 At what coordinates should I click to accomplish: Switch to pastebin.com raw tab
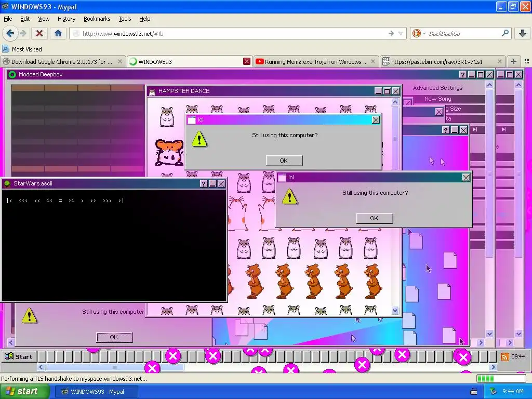point(437,62)
